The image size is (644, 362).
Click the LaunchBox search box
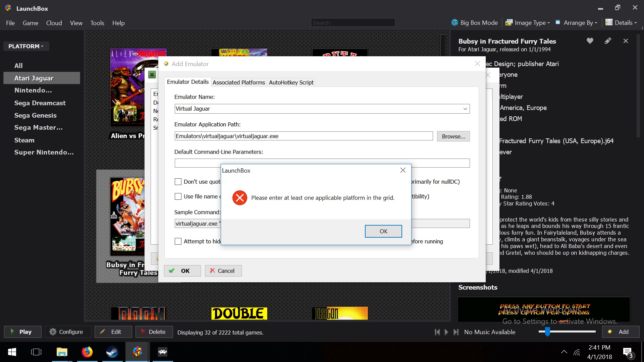pos(353,23)
